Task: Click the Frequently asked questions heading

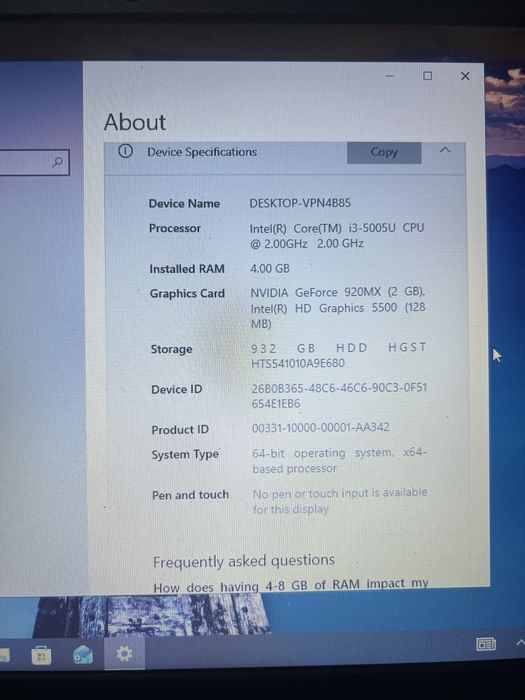Action: click(244, 561)
